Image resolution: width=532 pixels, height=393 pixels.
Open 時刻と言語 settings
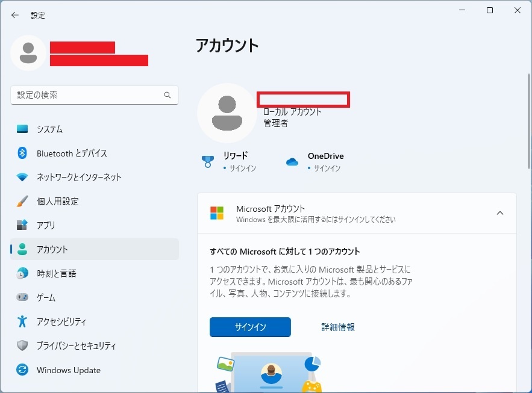click(x=95, y=273)
